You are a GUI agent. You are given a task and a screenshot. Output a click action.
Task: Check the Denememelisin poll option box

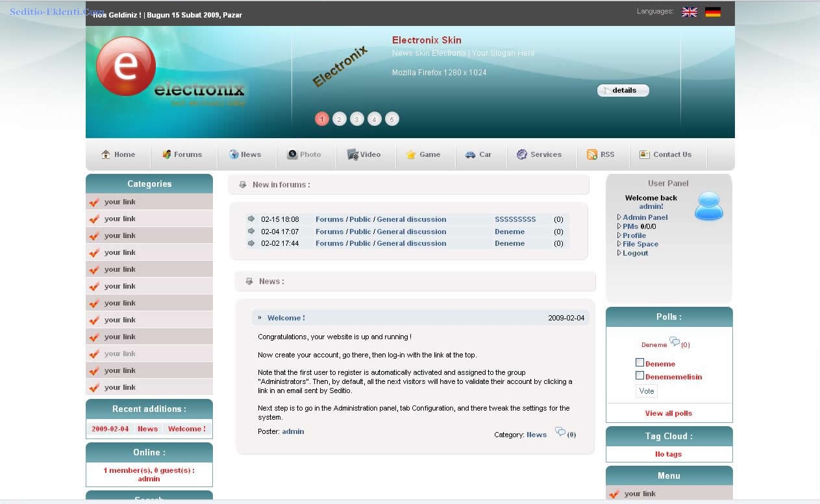(x=640, y=376)
